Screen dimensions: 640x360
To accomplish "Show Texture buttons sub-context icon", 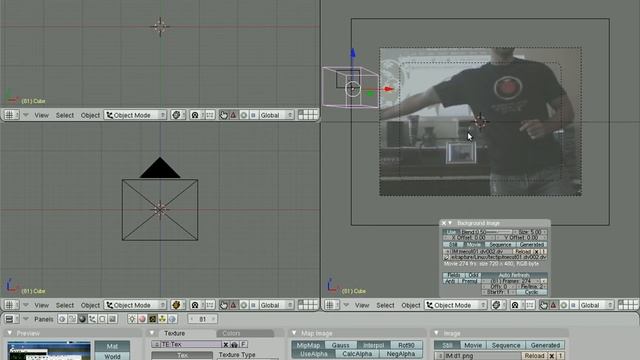I will pyautogui.click(x=152, y=319).
